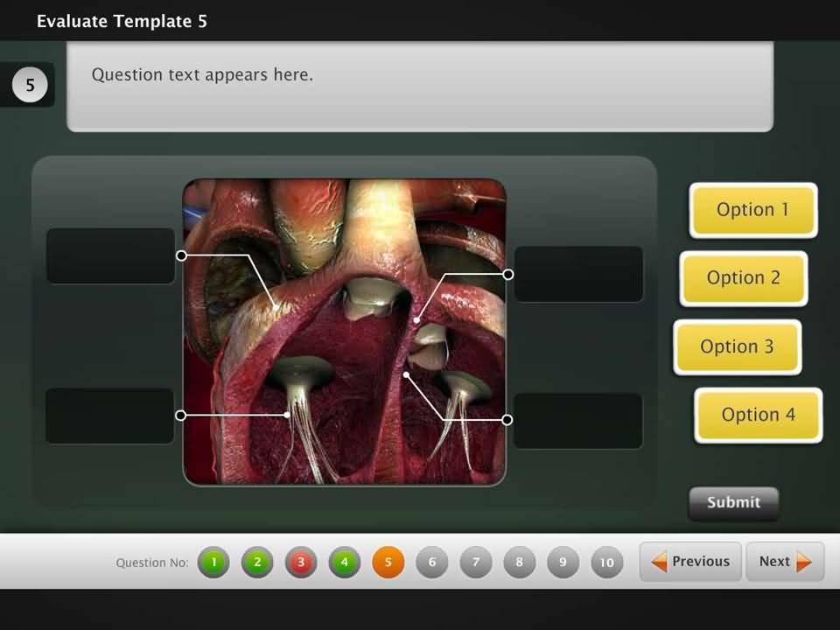Pick the Option 1 label
The width and height of the screenshot is (840, 630).
tap(752, 210)
